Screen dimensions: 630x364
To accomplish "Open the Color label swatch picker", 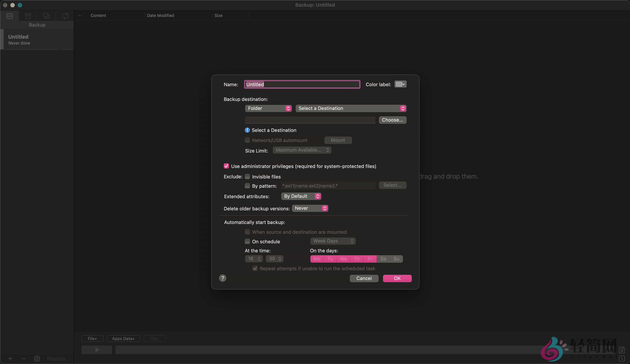I will click(x=400, y=84).
